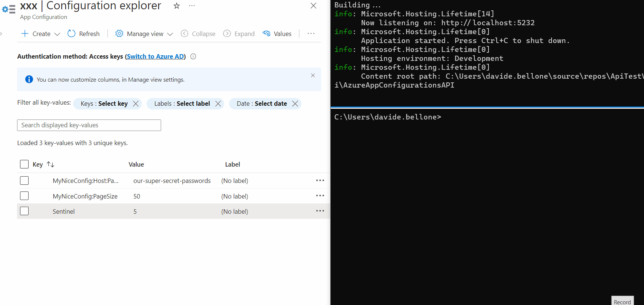Image resolution: width=644 pixels, height=305 pixels.
Task: Click the Manage view gear icon
Action: coord(119,34)
